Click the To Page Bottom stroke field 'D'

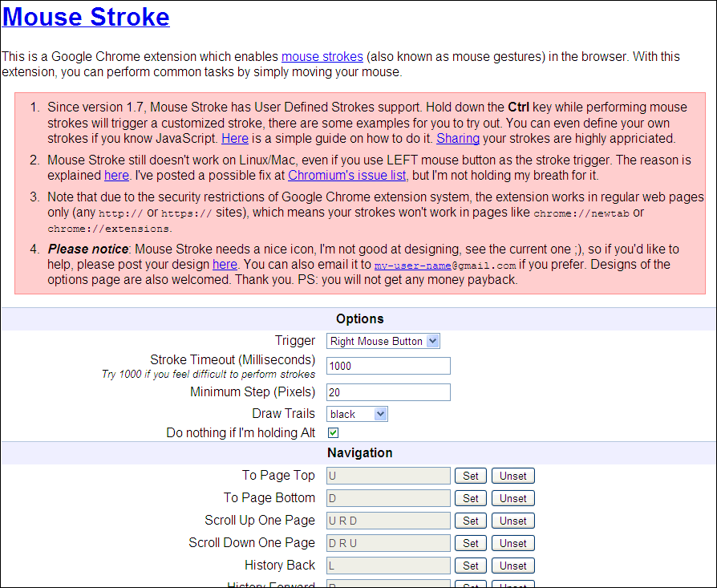pos(388,498)
